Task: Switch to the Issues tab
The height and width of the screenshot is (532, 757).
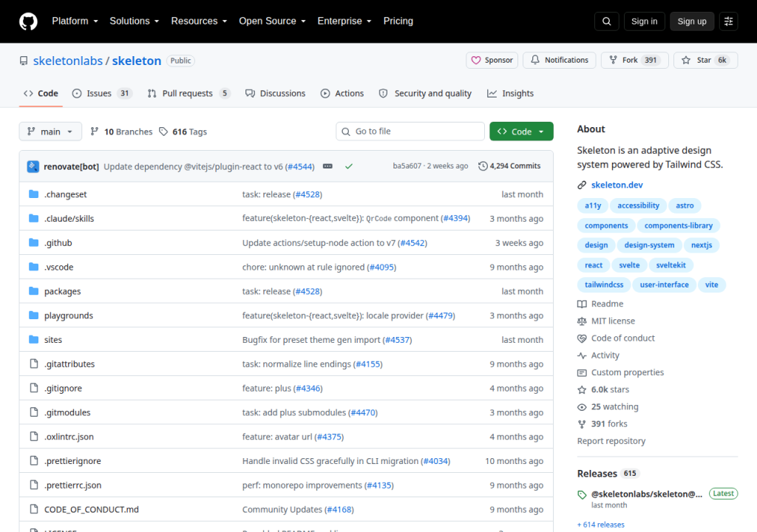Action: 102,93
